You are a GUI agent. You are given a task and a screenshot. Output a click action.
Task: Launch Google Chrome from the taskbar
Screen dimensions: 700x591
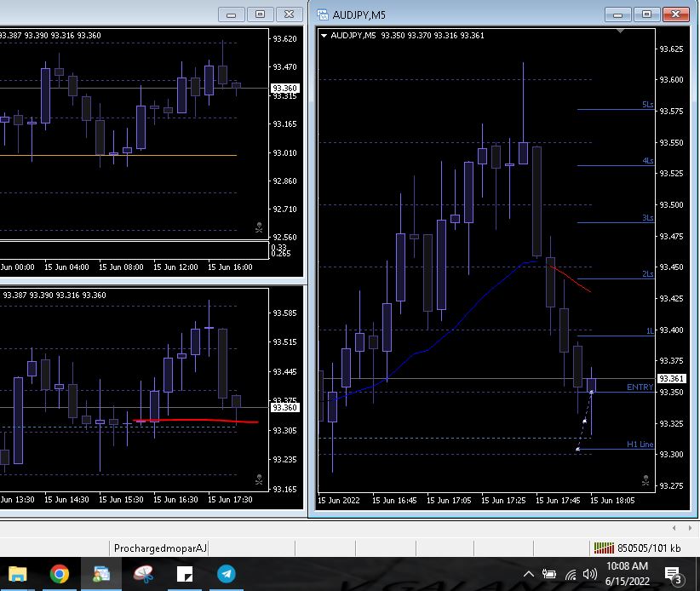[59, 574]
